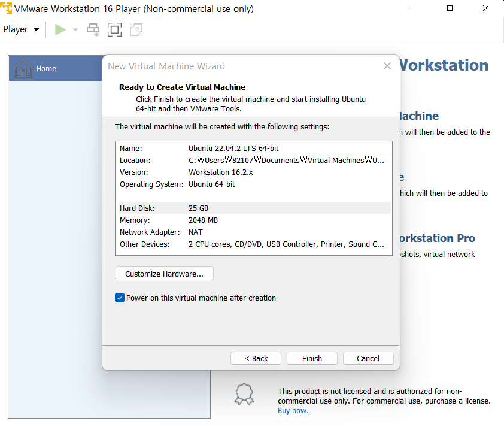Close the New Virtual Machine Wizard
504x430 pixels.
387,66
